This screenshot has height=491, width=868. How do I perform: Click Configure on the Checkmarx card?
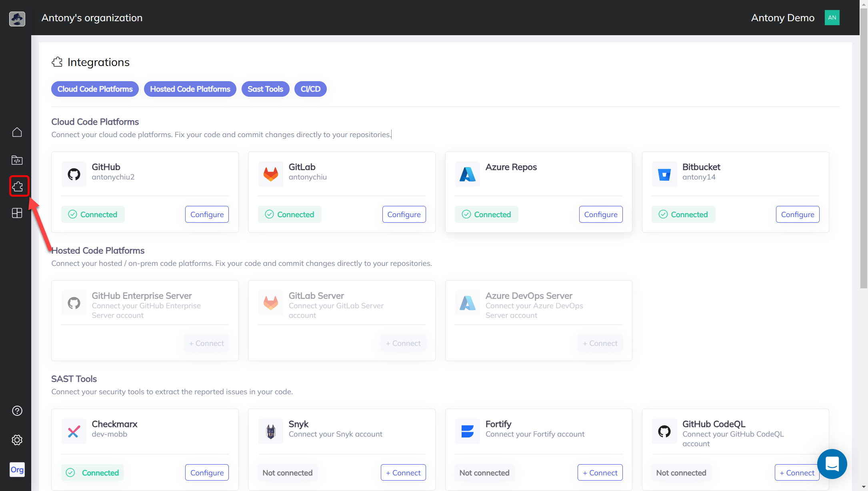click(x=207, y=473)
